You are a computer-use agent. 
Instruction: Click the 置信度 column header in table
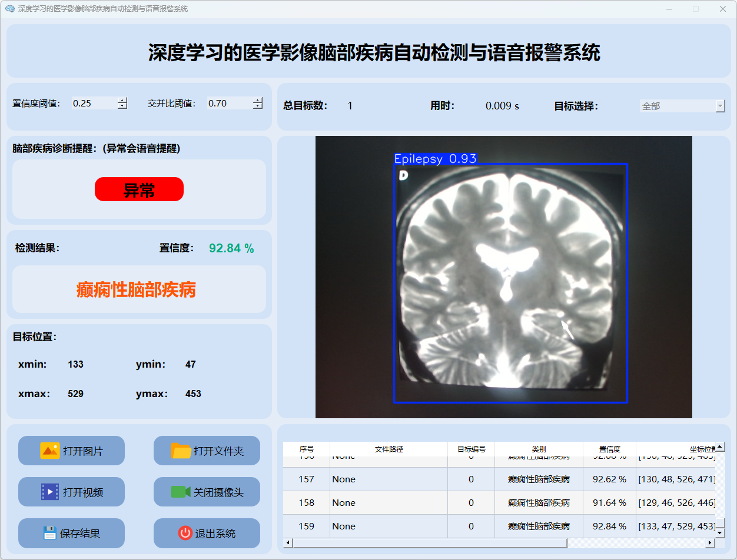pos(610,449)
